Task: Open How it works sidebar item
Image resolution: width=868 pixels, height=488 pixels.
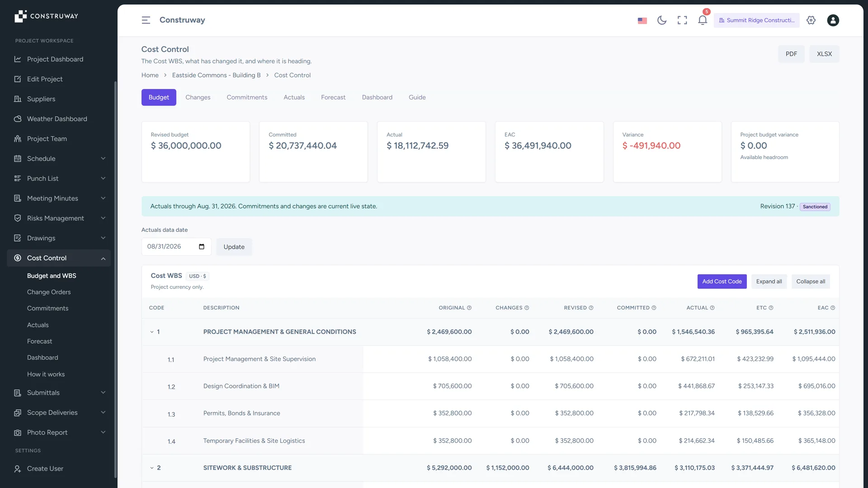Action: (x=46, y=375)
